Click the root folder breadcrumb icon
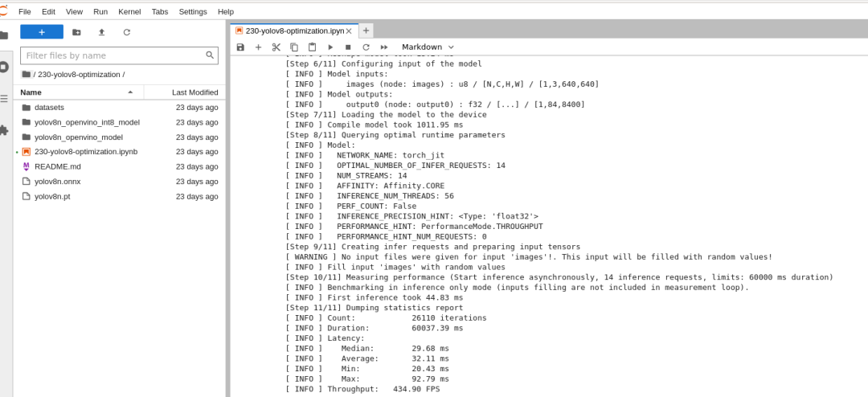Image resolution: width=868 pixels, height=397 pixels. [x=26, y=74]
